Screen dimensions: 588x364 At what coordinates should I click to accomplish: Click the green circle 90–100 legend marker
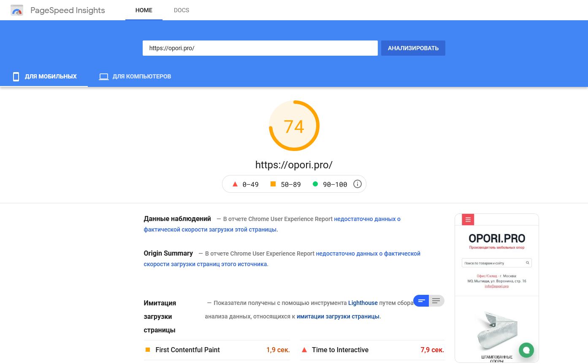tap(315, 184)
